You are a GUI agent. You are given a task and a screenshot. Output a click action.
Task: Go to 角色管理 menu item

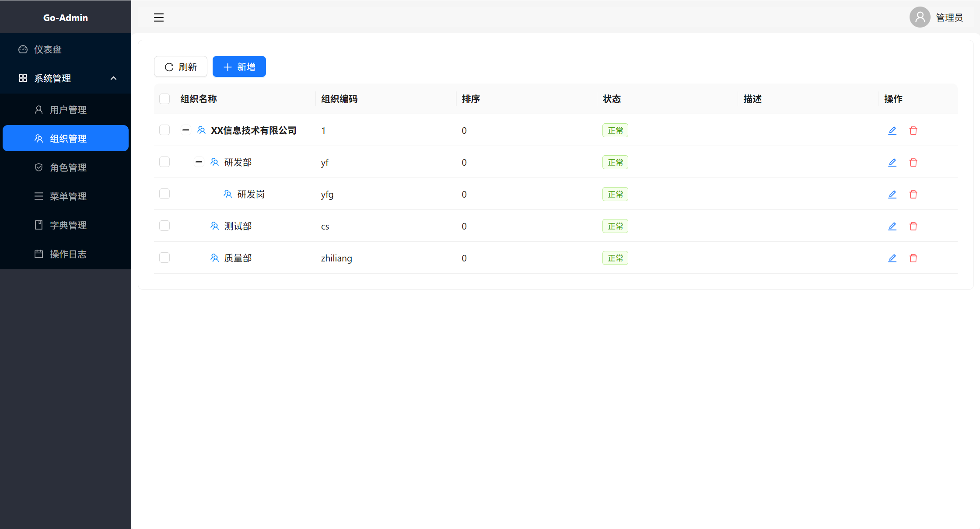tap(68, 167)
